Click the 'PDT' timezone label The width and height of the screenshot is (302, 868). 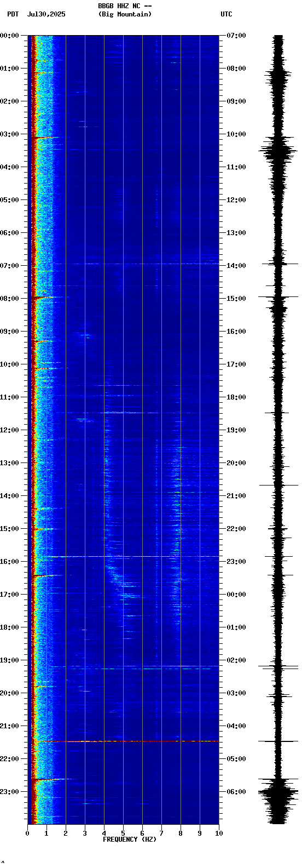(13, 14)
